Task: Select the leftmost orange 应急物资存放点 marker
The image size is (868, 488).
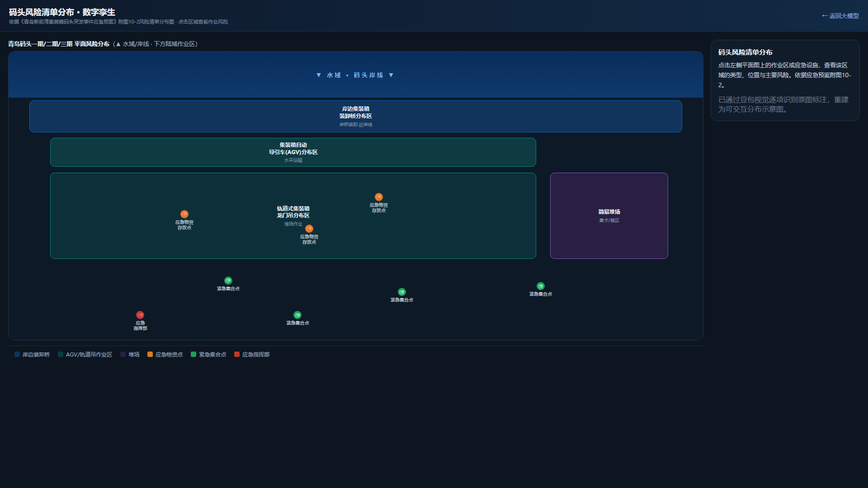Action: 184,214
